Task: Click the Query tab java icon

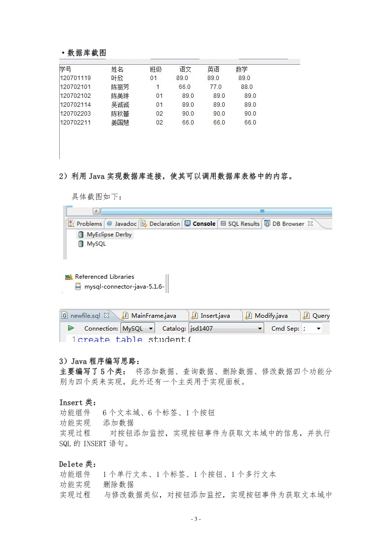Action: [x=307, y=315]
